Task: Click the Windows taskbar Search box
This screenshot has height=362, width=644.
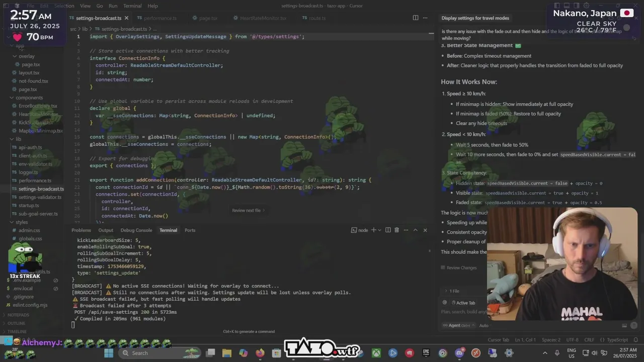Action: [159, 353]
